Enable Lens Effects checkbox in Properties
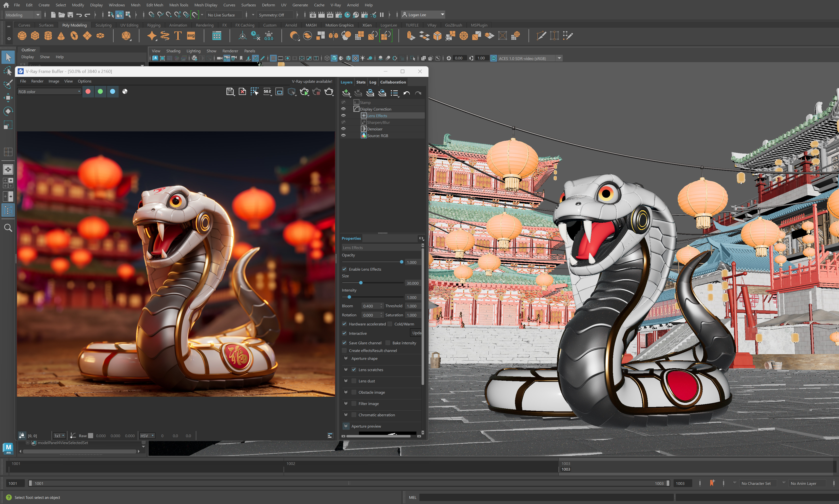Image resolution: width=839 pixels, height=504 pixels. (x=345, y=269)
